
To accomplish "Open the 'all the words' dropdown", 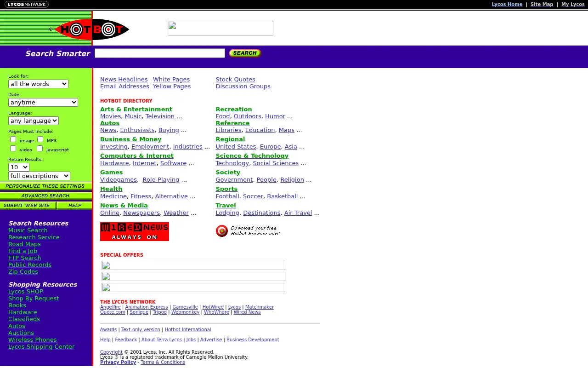I will click(x=38, y=84).
